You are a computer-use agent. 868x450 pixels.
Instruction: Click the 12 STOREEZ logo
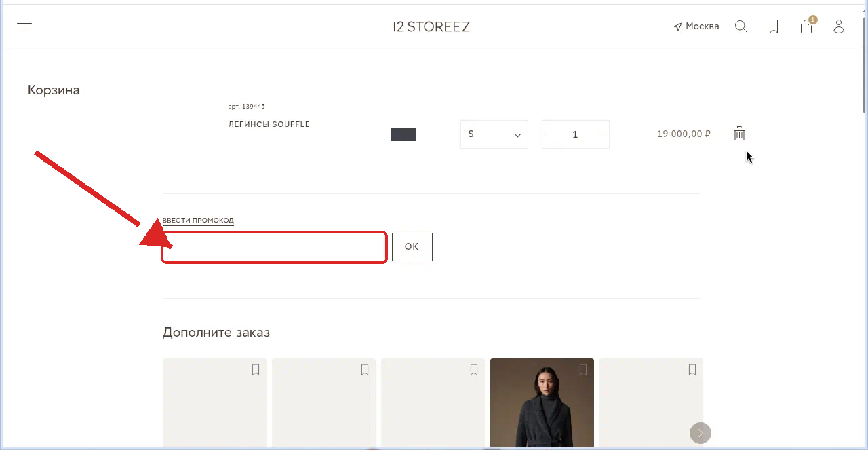point(431,26)
